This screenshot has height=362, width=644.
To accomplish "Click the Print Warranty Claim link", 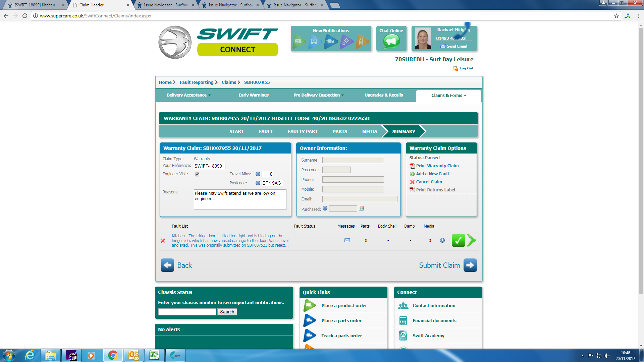I will click(437, 166).
